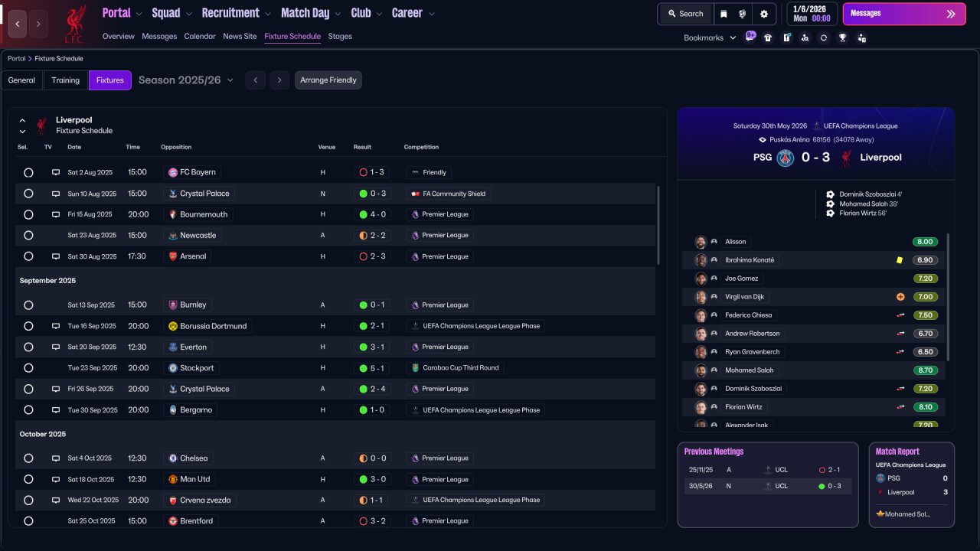This screenshot has width=980, height=551.
Task: Click the Liverpool club crest in the header
Action: click(x=74, y=24)
